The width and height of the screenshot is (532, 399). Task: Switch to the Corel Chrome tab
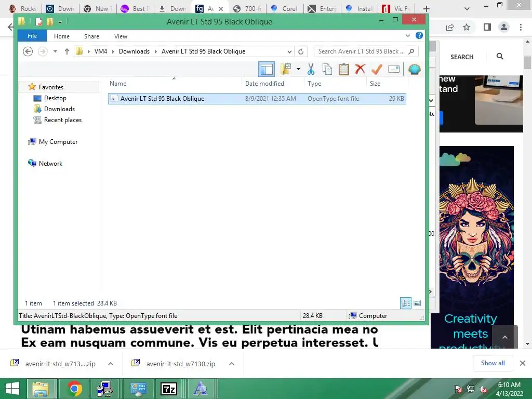(284, 9)
